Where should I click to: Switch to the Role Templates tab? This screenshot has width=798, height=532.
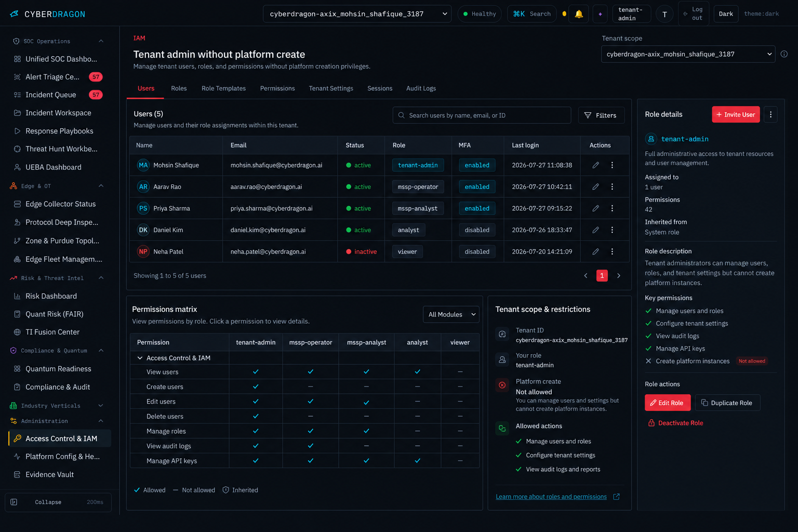(x=223, y=88)
